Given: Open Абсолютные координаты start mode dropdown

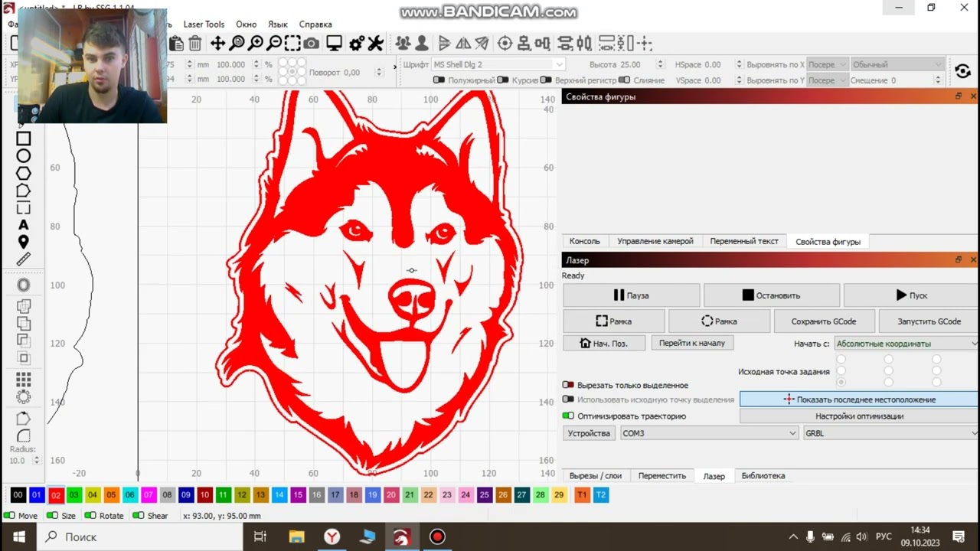Looking at the screenshot, I should (x=906, y=344).
